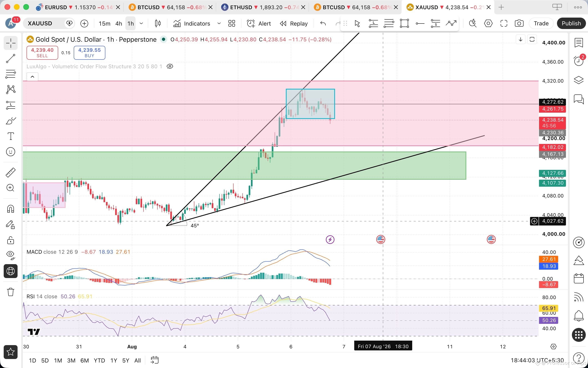Click the 4,239.55 BUY button

(89, 53)
